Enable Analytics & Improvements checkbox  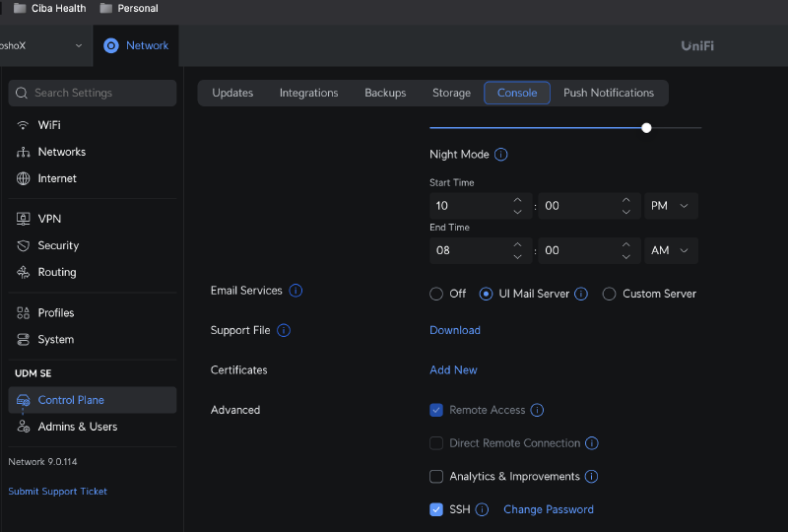point(436,477)
